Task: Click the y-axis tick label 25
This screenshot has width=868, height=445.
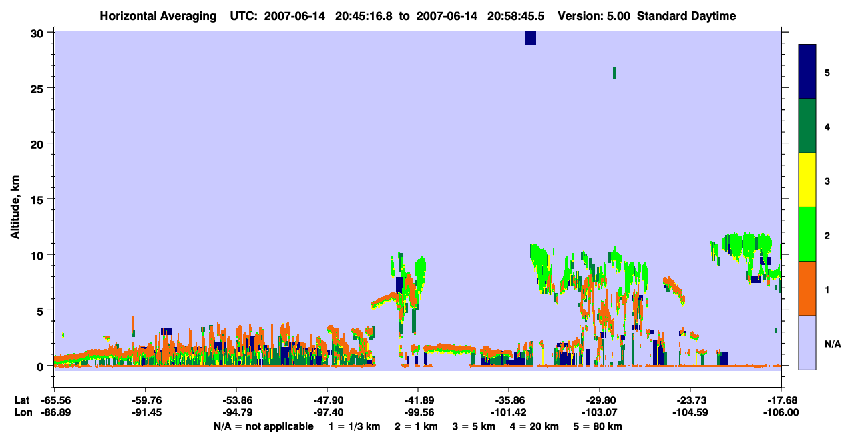Action: [x=39, y=88]
